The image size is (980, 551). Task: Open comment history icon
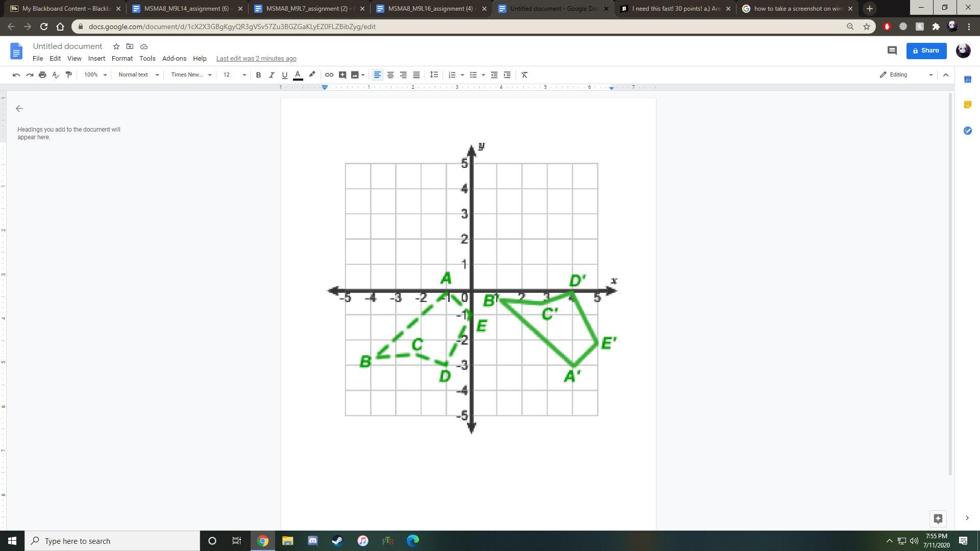click(892, 51)
